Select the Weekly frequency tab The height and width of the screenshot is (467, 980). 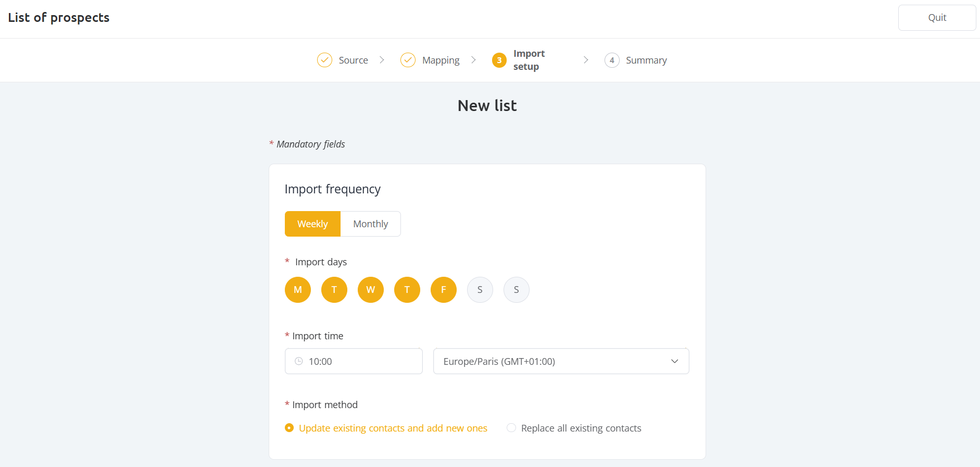pyautogui.click(x=312, y=224)
